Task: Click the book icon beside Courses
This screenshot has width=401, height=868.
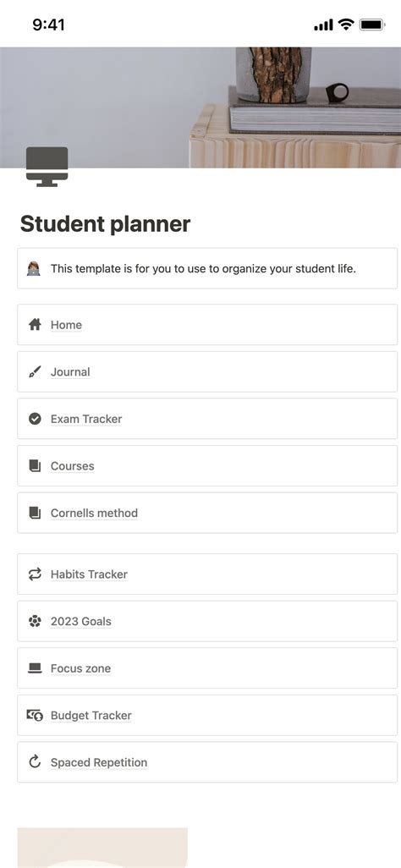Action: (x=35, y=466)
